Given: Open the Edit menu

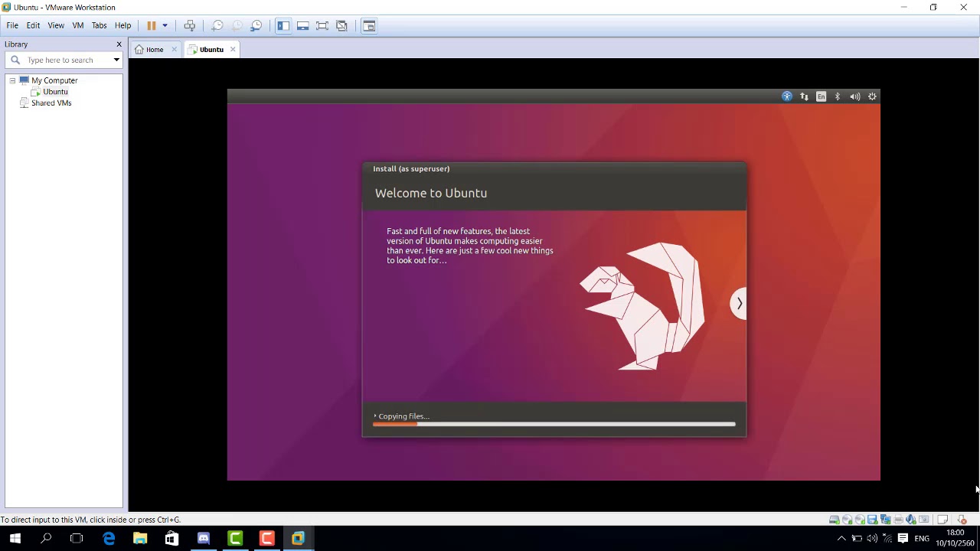Looking at the screenshot, I should 33,25.
